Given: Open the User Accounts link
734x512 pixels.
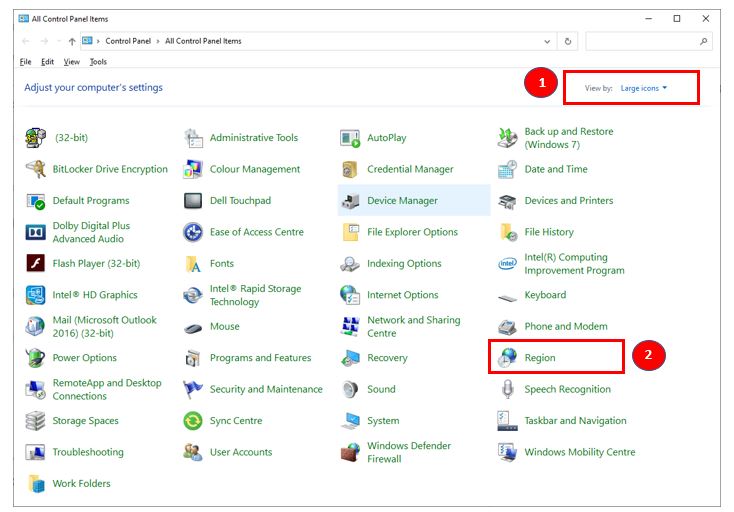Looking at the screenshot, I should click(x=240, y=452).
